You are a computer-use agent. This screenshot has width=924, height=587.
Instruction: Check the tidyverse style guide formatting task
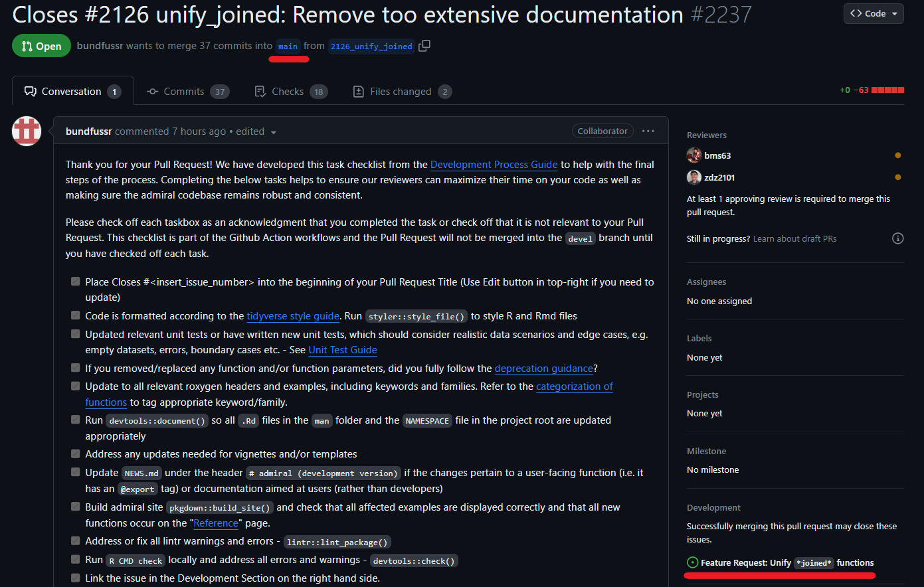point(76,315)
